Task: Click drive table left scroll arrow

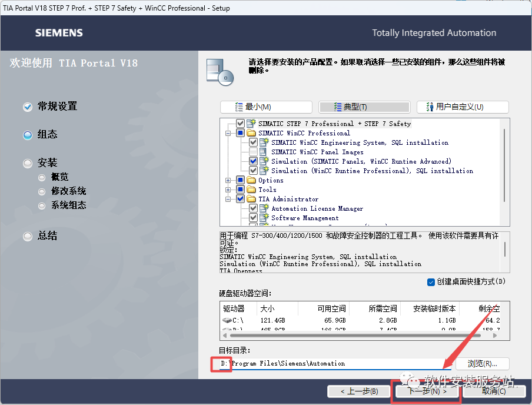Action: (x=225, y=336)
